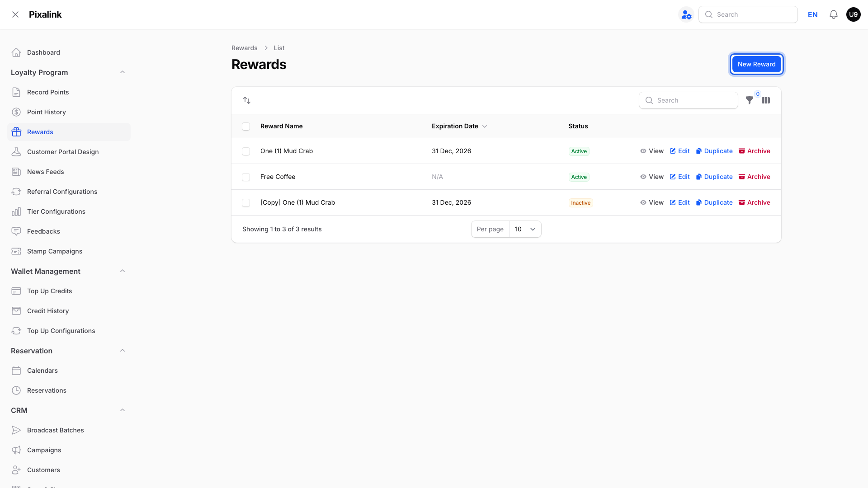
Task: Click the Tier Configurations bar chart icon
Action: [x=16, y=211]
